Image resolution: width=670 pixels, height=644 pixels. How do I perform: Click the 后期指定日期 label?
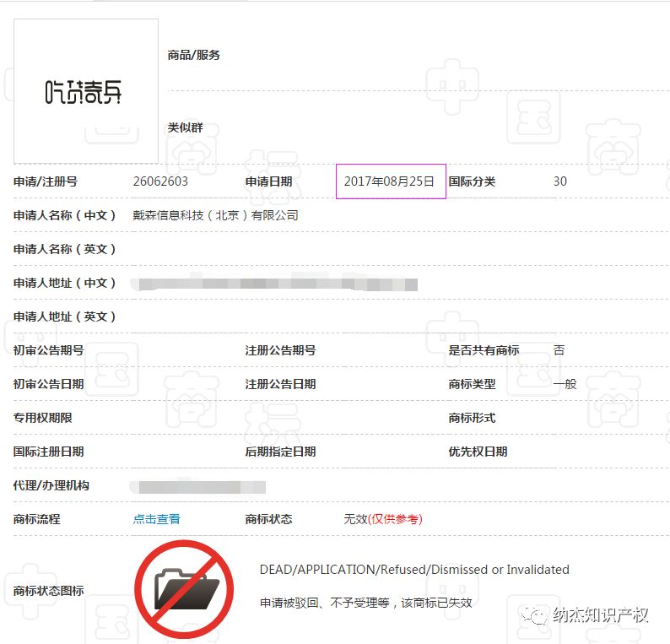coord(280,452)
